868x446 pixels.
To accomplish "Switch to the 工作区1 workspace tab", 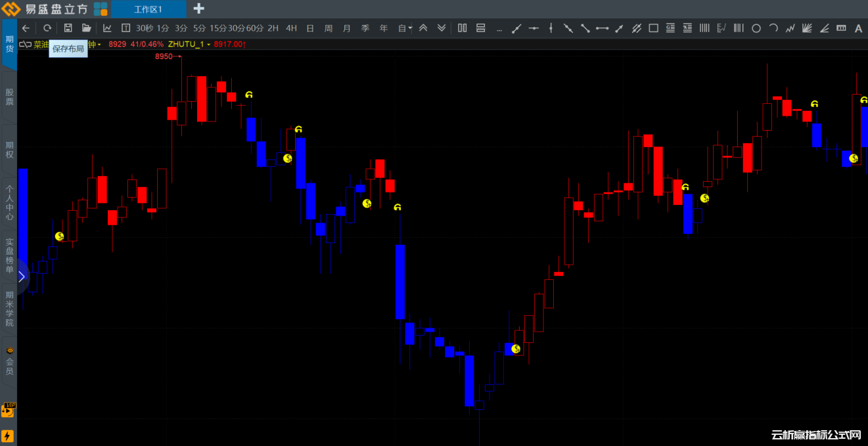I will tap(148, 9).
